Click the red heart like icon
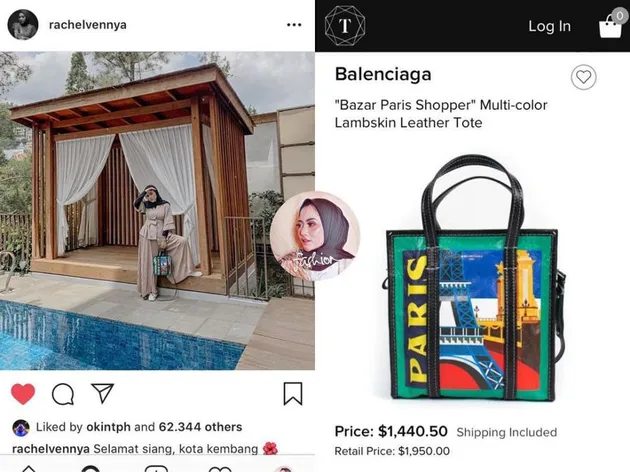This screenshot has width=630, height=472. point(23,394)
